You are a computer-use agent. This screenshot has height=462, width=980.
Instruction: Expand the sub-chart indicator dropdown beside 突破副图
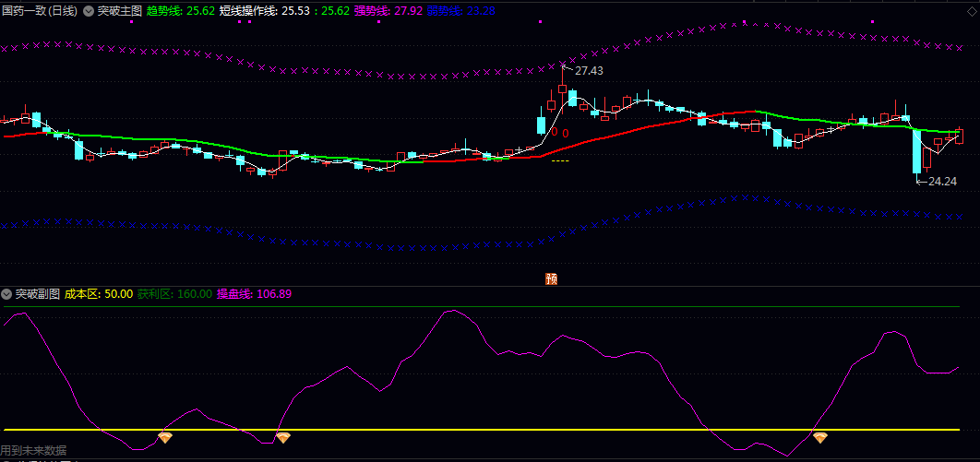(x=6, y=293)
